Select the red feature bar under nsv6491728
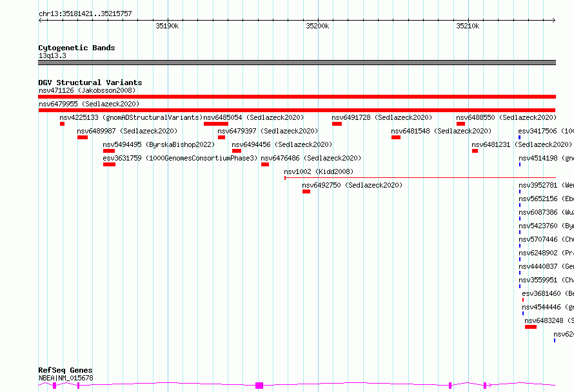This screenshot has width=574, height=392. (x=337, y=124)
